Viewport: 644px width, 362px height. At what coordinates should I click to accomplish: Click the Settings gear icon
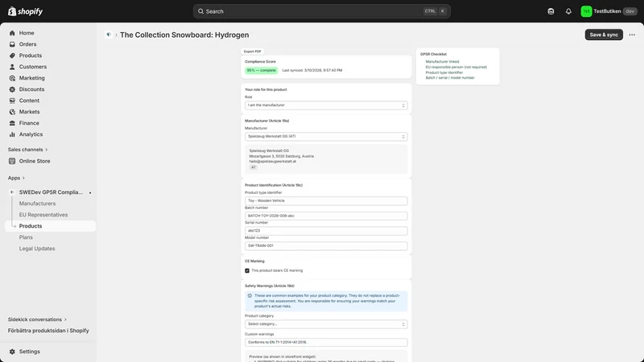coord(12,352)
